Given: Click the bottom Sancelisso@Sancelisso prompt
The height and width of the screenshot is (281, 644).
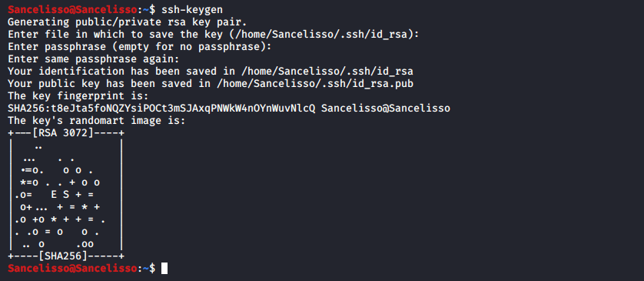Looking at the screenshot, I should click(72, 268).
